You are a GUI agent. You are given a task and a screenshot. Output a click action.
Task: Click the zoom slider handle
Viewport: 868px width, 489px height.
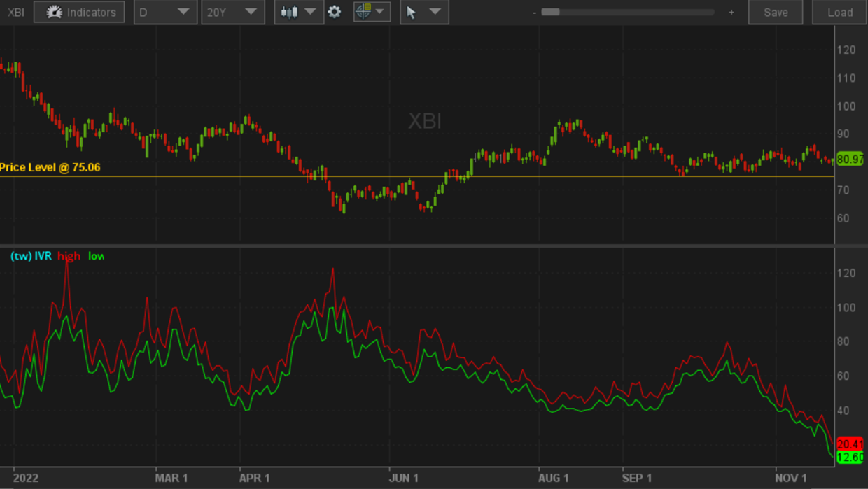point(551,12)
